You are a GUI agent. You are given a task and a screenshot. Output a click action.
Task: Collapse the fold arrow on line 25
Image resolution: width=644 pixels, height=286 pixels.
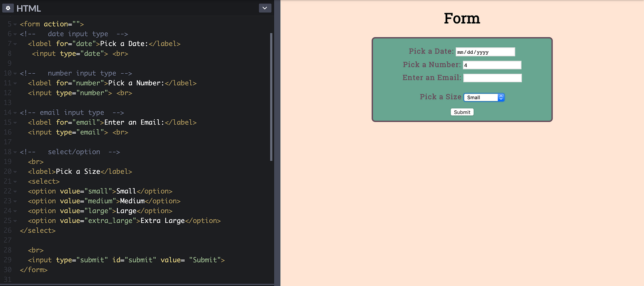(x=15, y=221)
